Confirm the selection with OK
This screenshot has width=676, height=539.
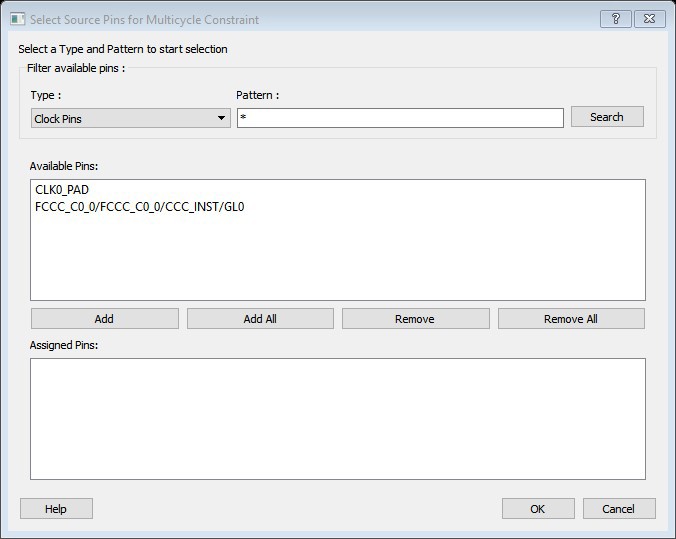click(x=538, y=509)
